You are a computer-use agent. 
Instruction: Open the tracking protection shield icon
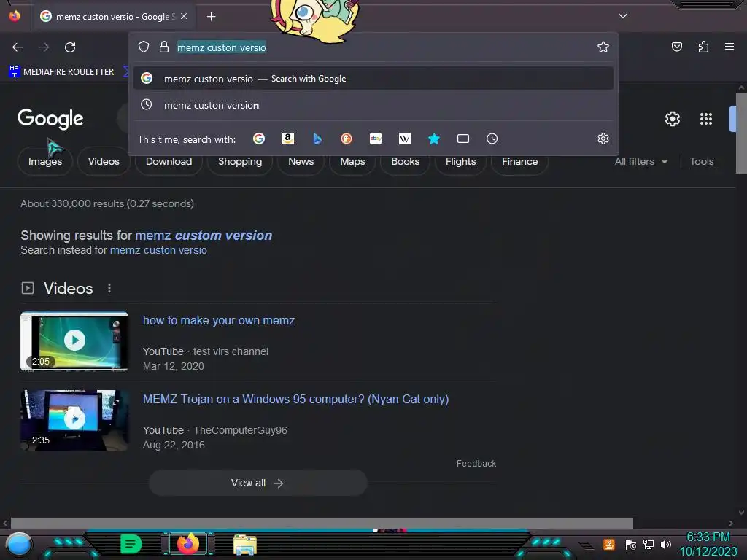coord(144,47)
